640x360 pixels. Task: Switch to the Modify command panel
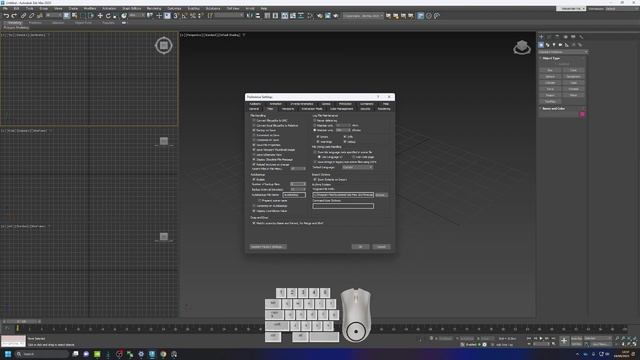click(x=549, y=37)
